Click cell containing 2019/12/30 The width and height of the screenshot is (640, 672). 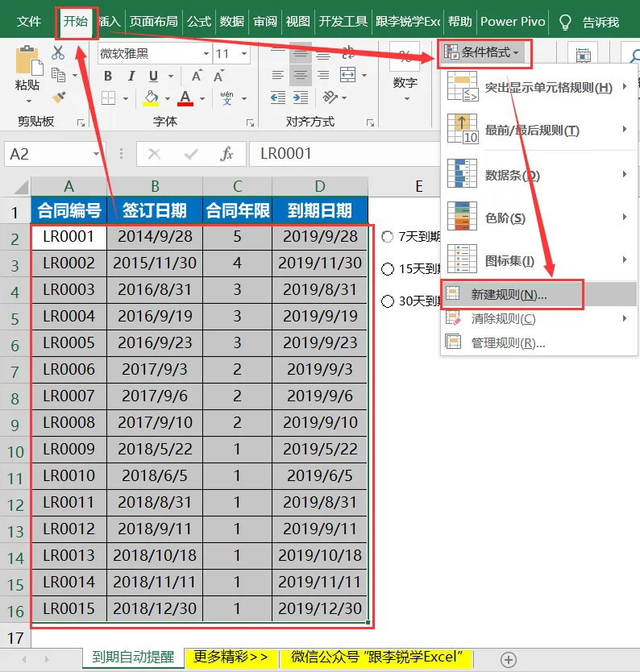click(320, 608)
